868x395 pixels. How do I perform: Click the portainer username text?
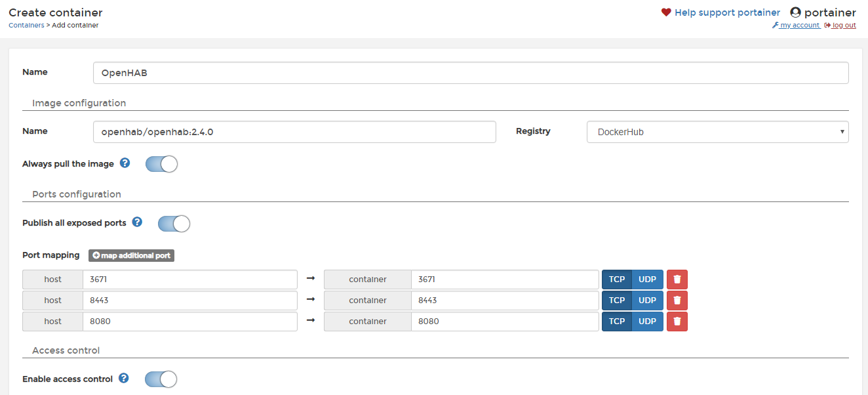coord(830,12)
